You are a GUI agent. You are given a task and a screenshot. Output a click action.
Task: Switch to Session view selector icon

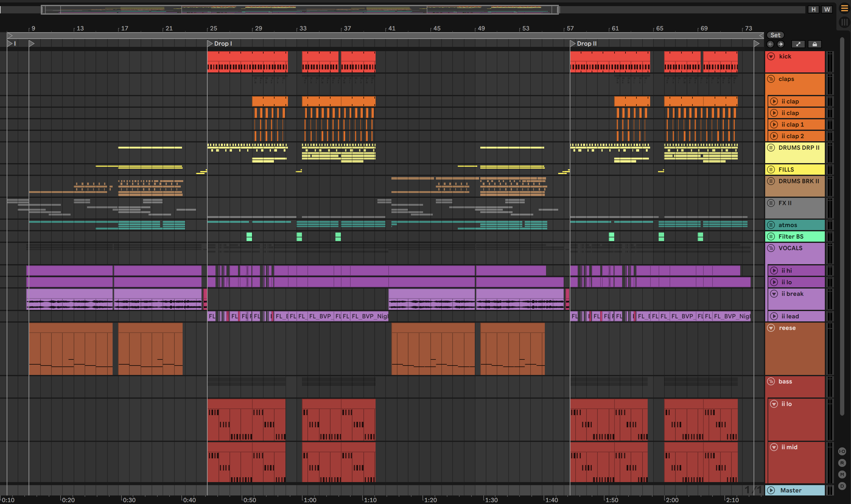coord(844,23)
